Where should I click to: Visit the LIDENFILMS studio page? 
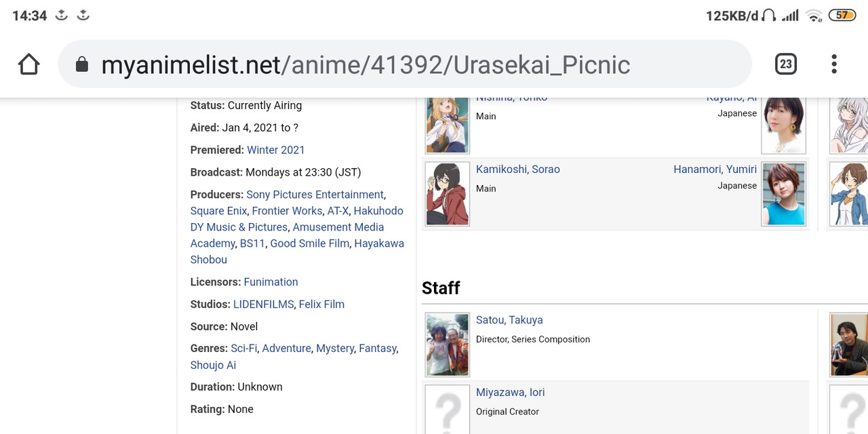263,304
